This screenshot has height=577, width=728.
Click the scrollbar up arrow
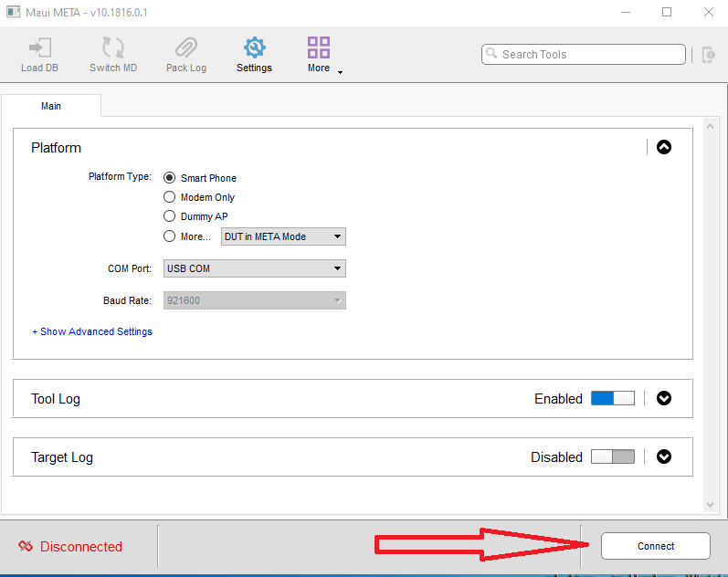[710, 126]
